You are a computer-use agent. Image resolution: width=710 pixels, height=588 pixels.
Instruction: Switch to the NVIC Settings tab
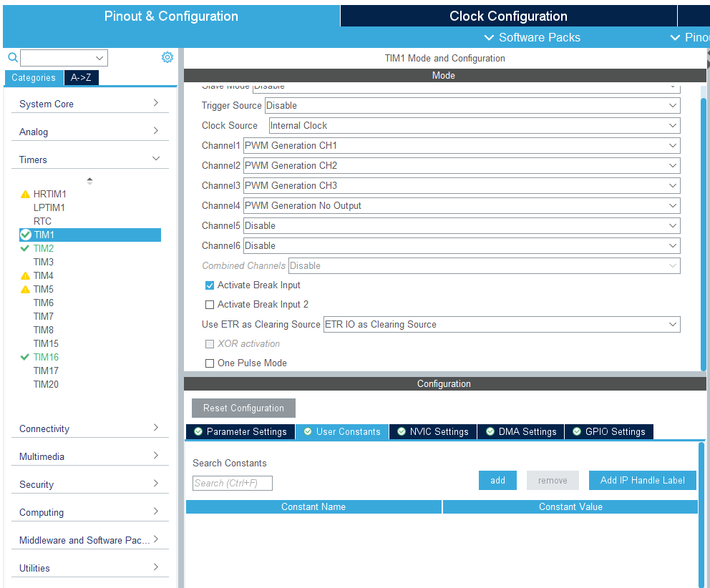click(x=433, y=431)
